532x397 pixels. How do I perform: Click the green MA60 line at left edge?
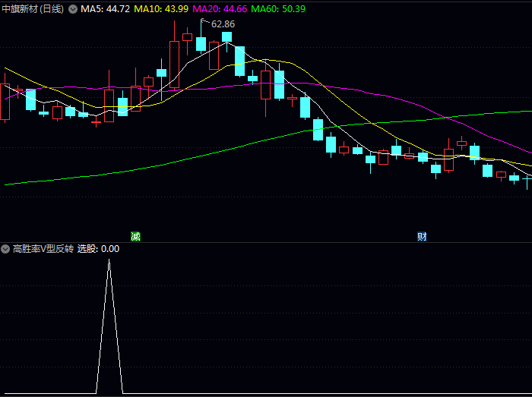pos(8,184)
